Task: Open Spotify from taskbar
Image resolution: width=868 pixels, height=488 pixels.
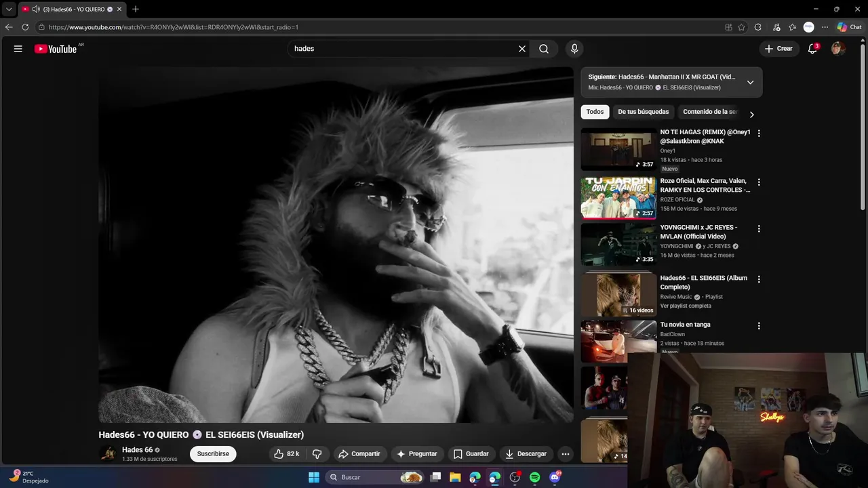Action: pyautogui.click(x=534, y=477)
